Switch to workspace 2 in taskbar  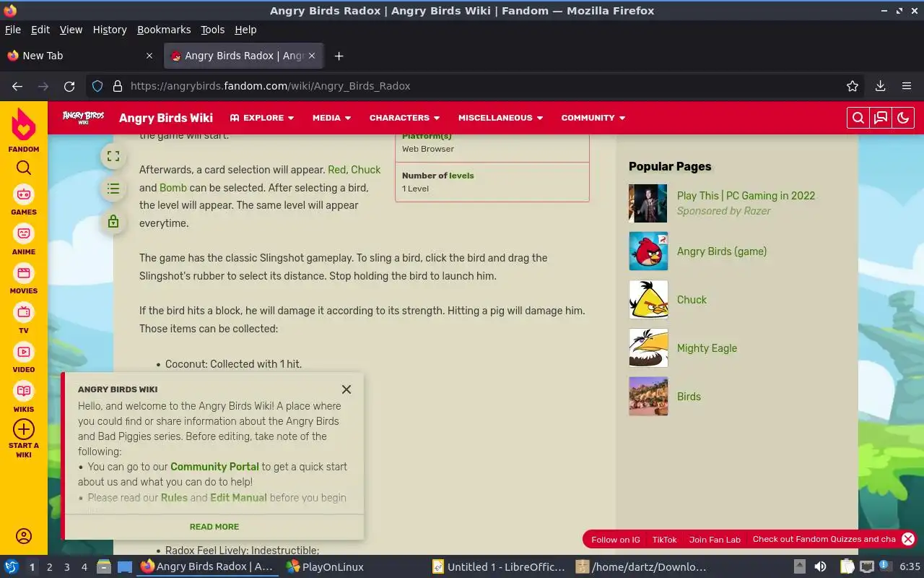(x=49, y=567)
